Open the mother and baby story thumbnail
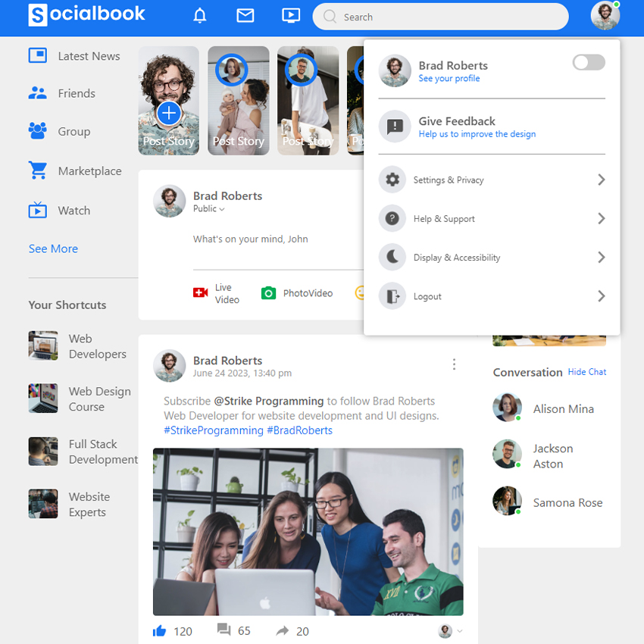This screenshot has height=644, width=644. tap(238, 101)
